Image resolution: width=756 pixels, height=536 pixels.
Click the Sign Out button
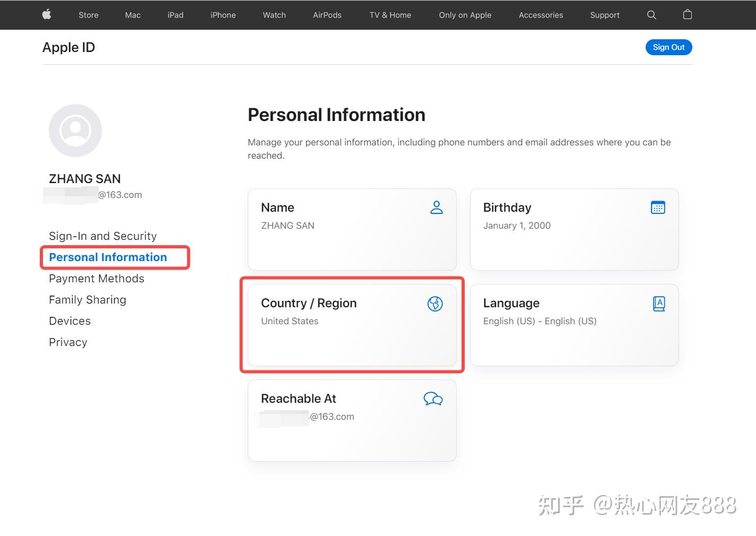pyautogui.click(x=668, y=47)
